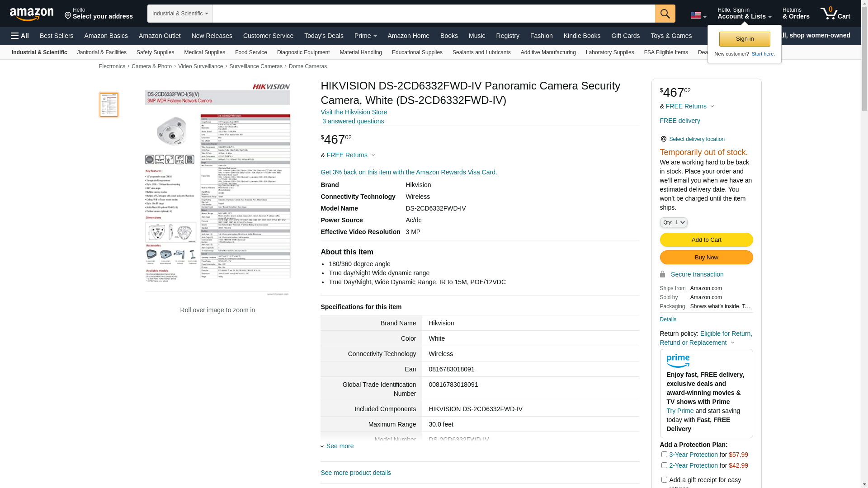868x488 pixels.
Task: Click the delivery location pin icon
Action: pyautogui.click(x=663, y=139)
